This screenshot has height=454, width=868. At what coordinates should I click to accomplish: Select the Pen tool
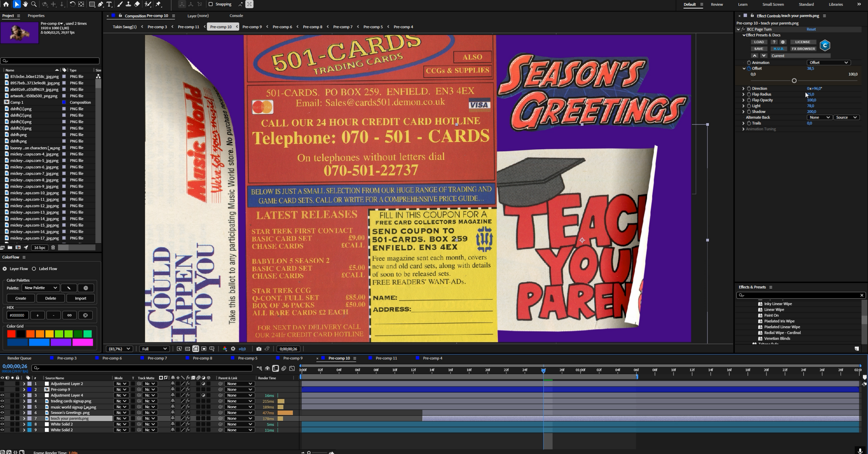[x=100, y=4]
